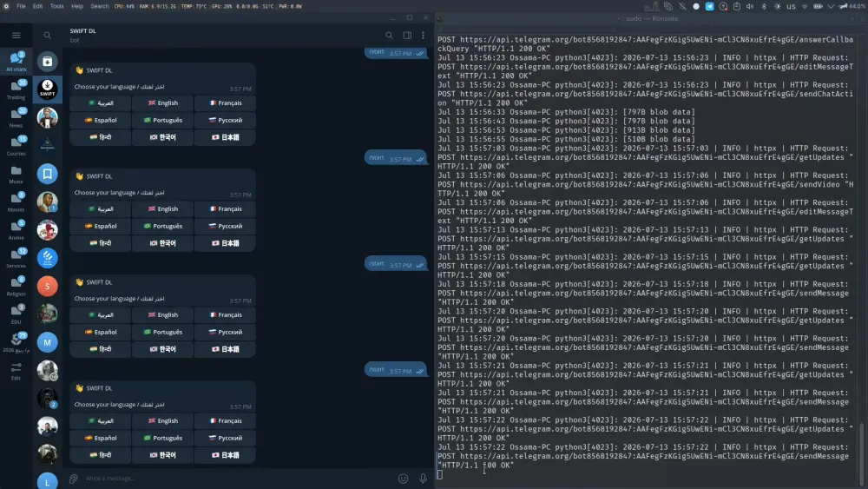Choose हिन्दी in the bottom-most language message
This screenshot has height=489, width=868.
(x=101, y=455)
